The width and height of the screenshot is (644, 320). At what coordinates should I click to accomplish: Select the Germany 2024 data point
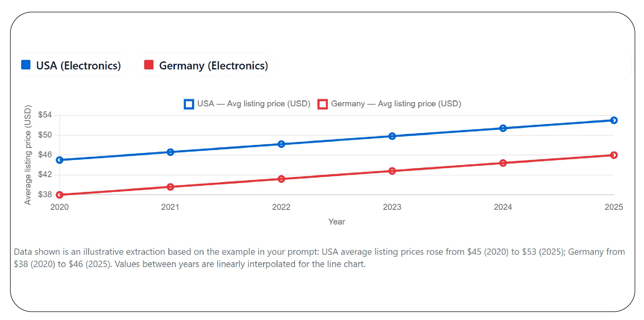point(503,163)
